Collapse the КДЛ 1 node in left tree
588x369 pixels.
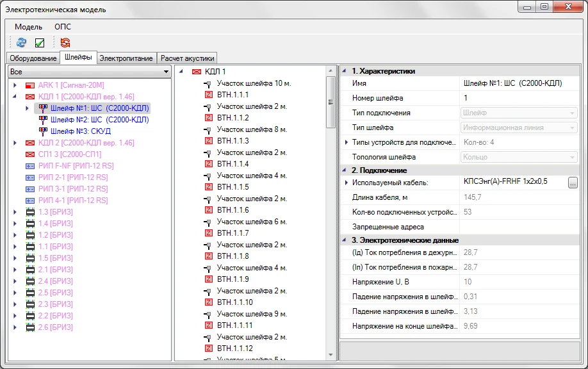[x=15, y=97]
